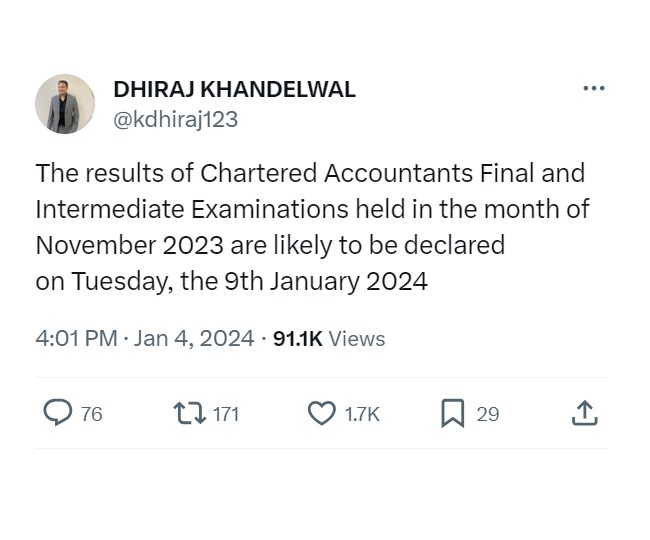
Task: Like the post with the heart icon
Action: 320,412
